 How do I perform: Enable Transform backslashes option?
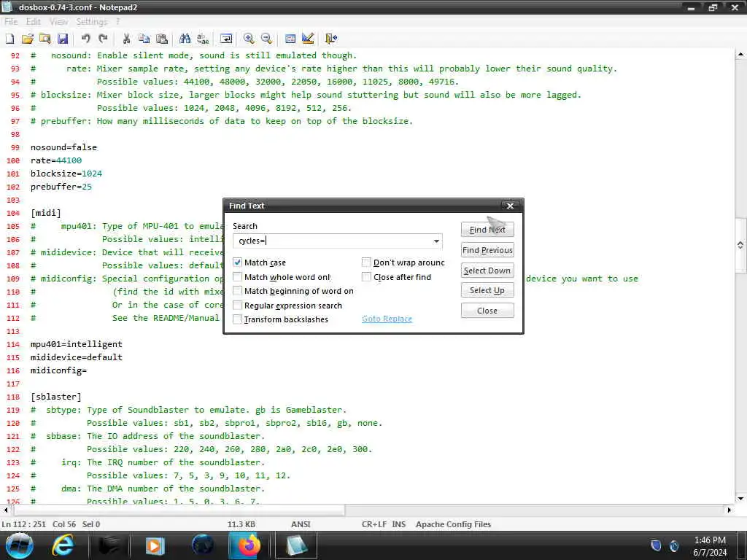(x=237, y=319)
